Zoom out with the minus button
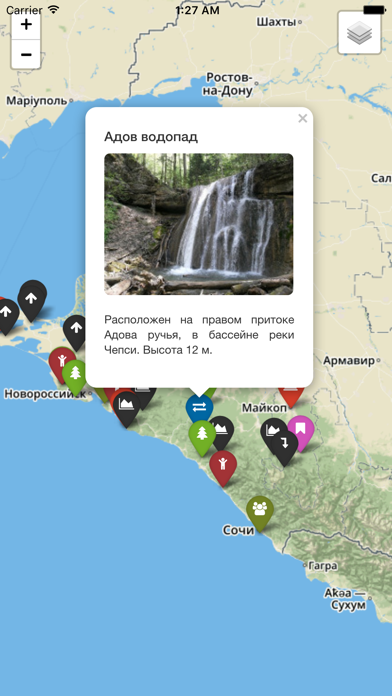Screen dimensions: 392x696 pos(26,55)
